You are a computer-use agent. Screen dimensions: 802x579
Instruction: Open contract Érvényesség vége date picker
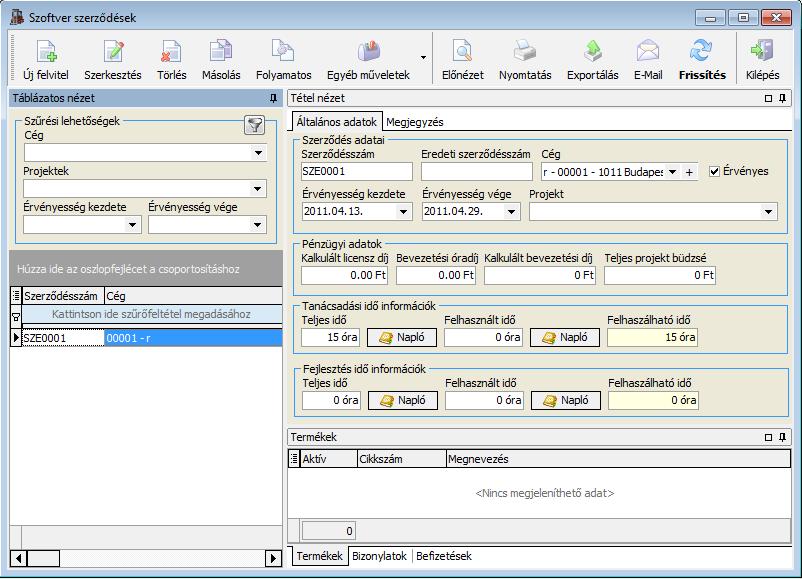[x=511, y=211]
